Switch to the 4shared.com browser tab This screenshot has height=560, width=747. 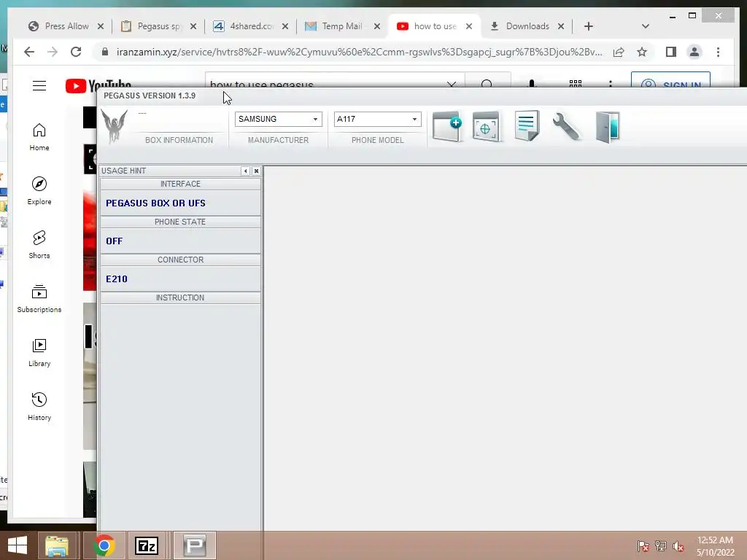pyautogui.click(x=251, y=26)
